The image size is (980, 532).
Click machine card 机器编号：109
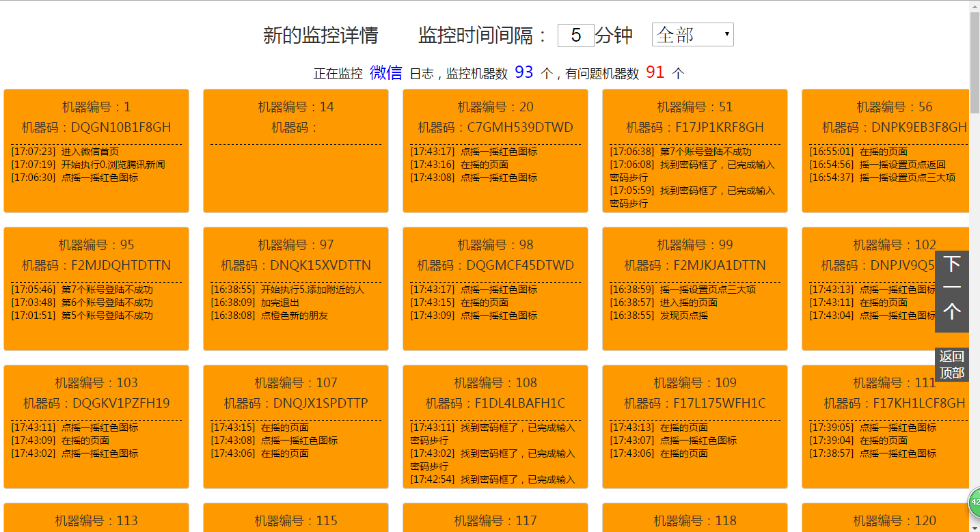[695, 427]
